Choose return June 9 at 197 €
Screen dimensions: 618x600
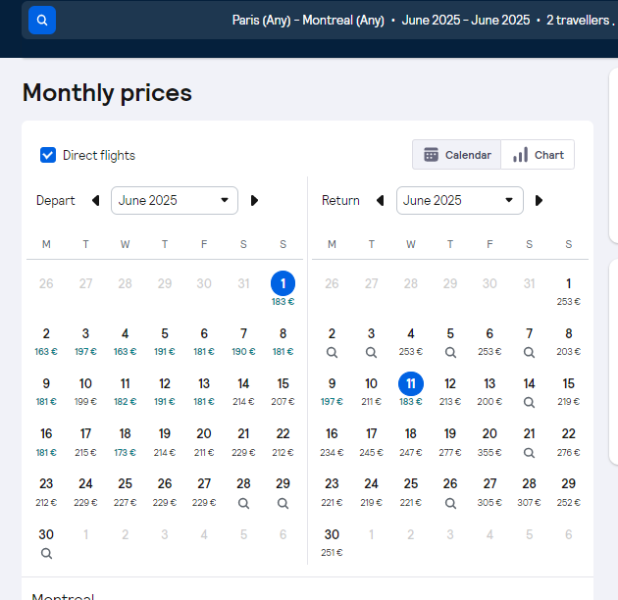coord(332,391)
